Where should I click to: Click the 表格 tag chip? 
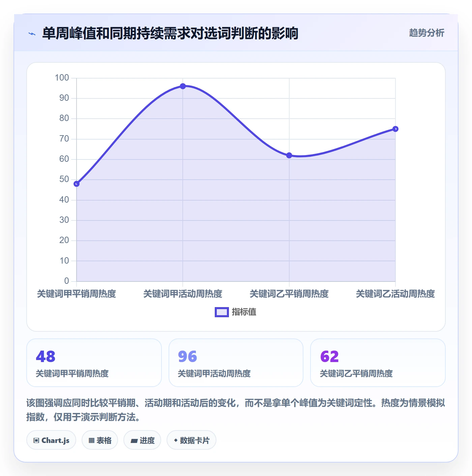click(x=100, y=440)
